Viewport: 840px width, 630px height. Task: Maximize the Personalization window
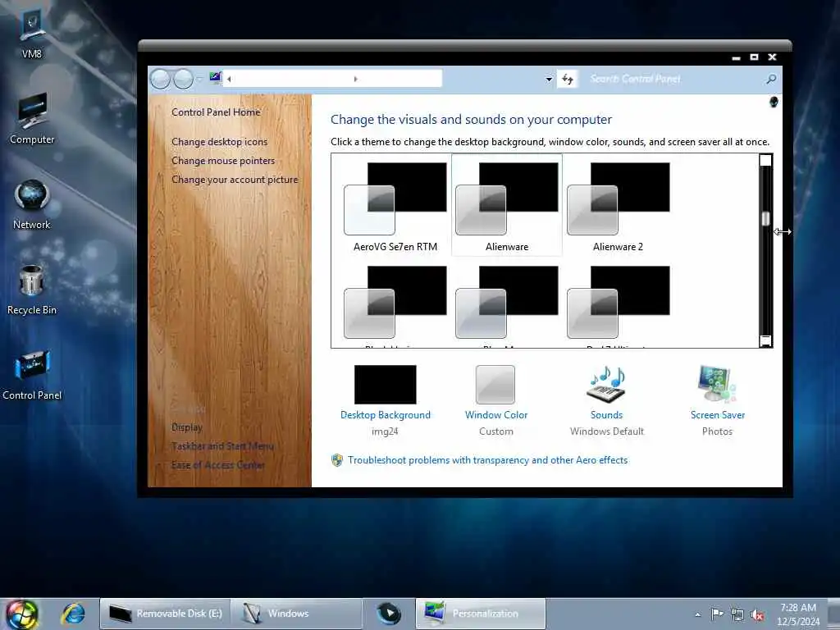point(754,57)
